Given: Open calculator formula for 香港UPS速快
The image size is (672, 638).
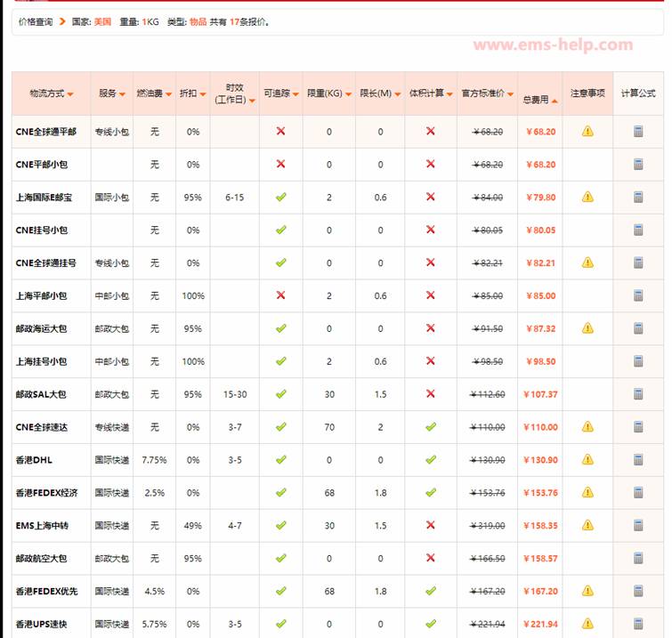Looking at the screenshot, I should click(638, 624).
